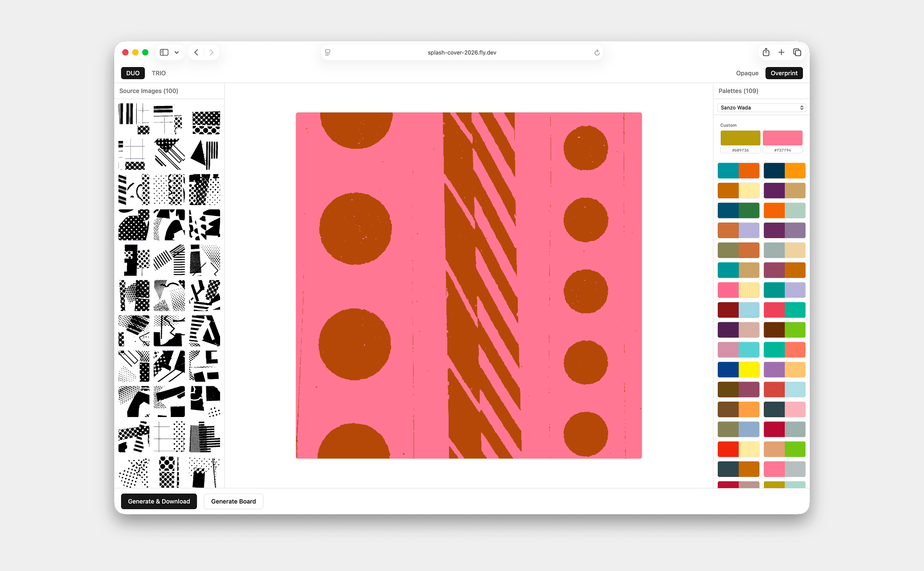Click the pink and orange artwork preview
924x571 pixels.
click(x=469, y=285)
